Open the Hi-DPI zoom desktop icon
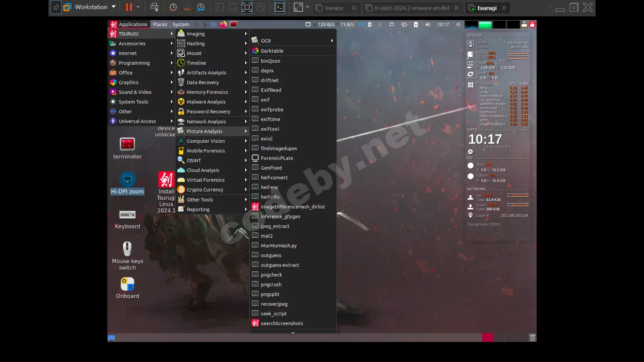 pos(127,183)
